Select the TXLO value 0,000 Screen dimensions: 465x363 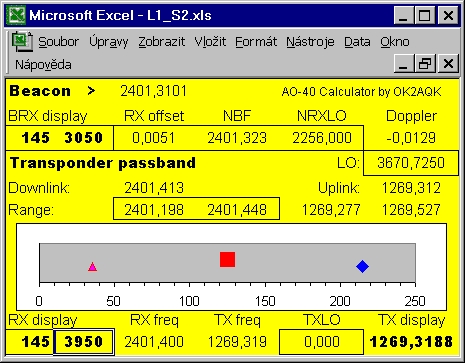pos(322,342)
